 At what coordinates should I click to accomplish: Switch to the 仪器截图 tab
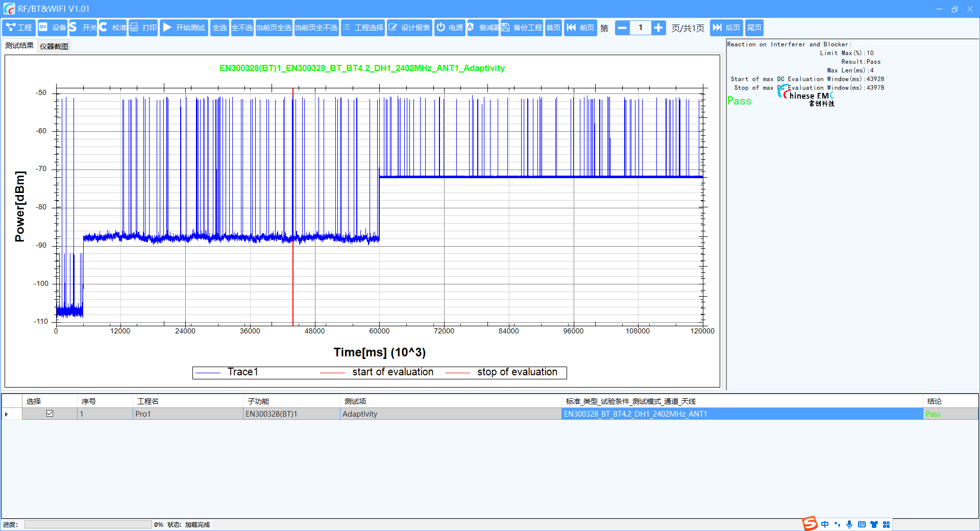[54, 46]
